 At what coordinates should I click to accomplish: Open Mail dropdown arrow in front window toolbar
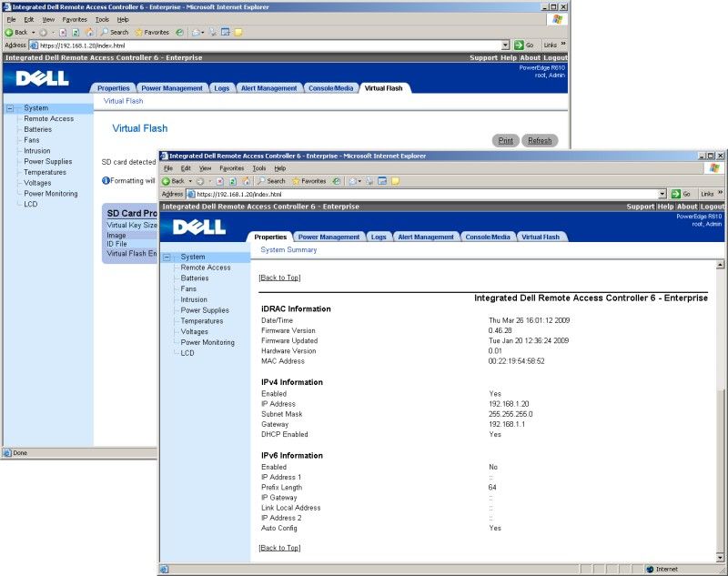tap(359, 181)
